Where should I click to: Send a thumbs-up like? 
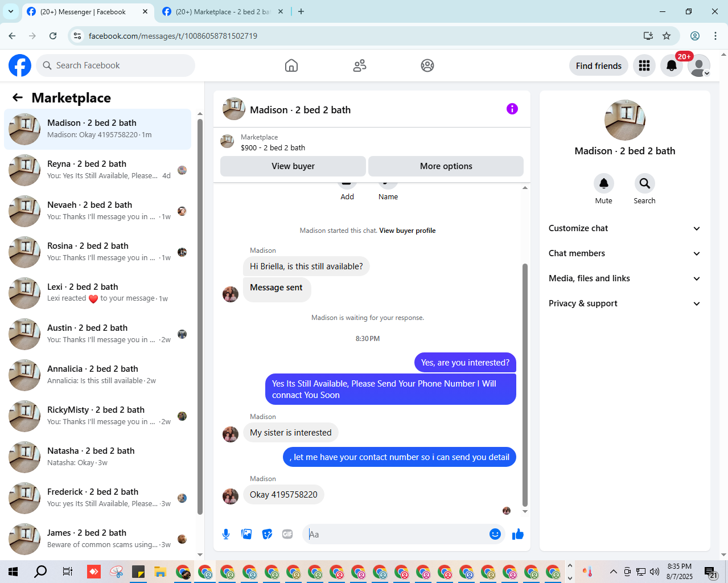point(518,534)
